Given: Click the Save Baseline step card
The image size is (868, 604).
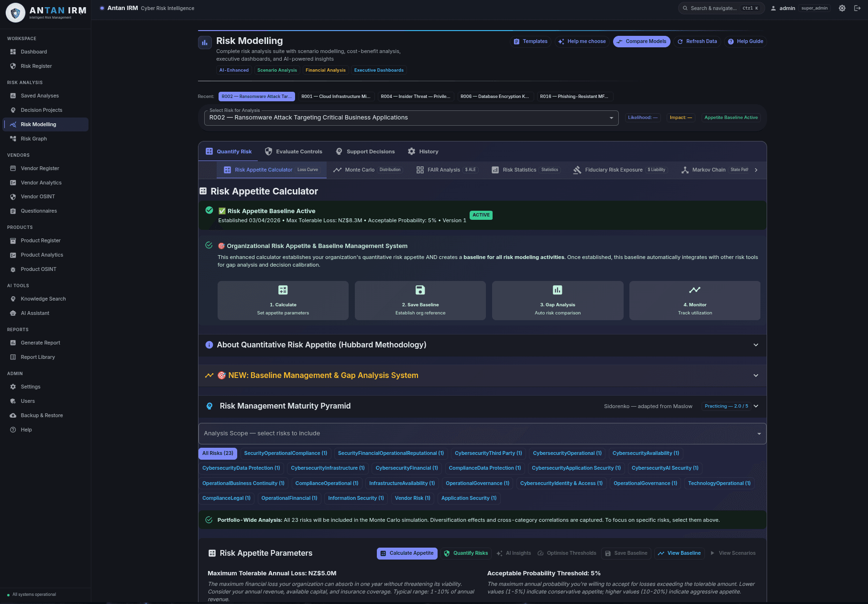Looking at the screenshot, I should [x=420, y=301].
